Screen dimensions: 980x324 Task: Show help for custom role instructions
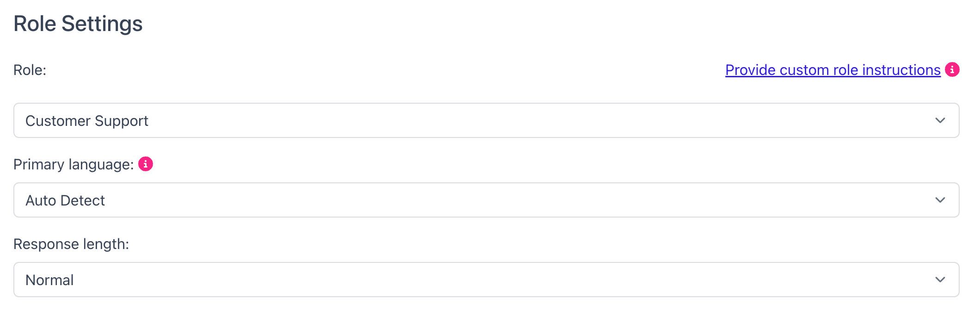(x=952, y=69)
